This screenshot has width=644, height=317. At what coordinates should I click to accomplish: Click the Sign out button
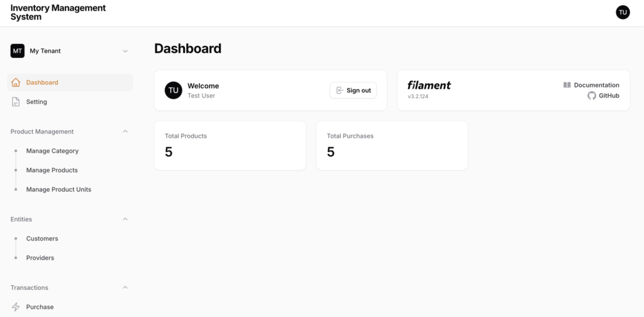pos(353,91)
